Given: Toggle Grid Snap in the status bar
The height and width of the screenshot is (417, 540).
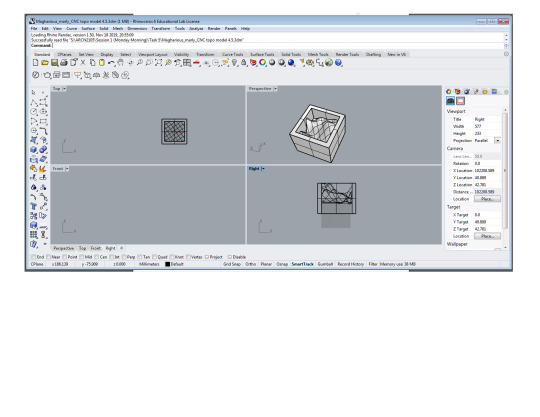Looking at the screenshot, I should [232, 264].
